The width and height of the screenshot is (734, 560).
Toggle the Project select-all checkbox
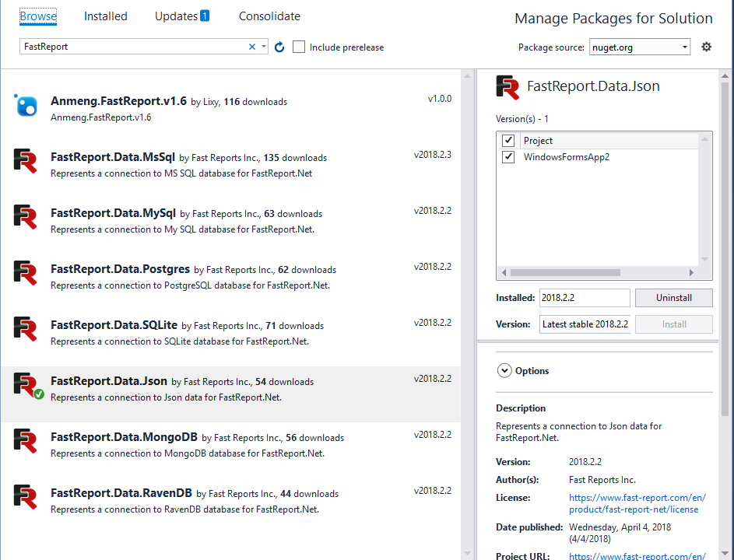508,140
